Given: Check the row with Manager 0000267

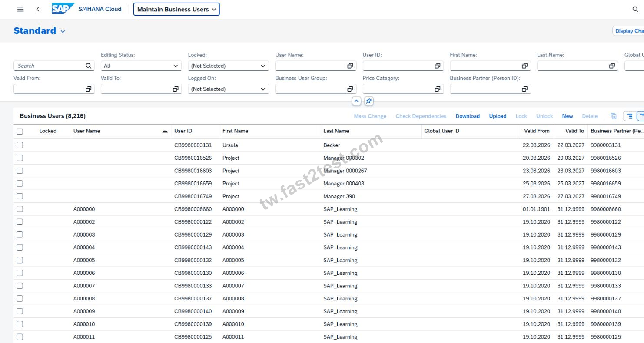Looking at the screenshot, I should point(20,171).
